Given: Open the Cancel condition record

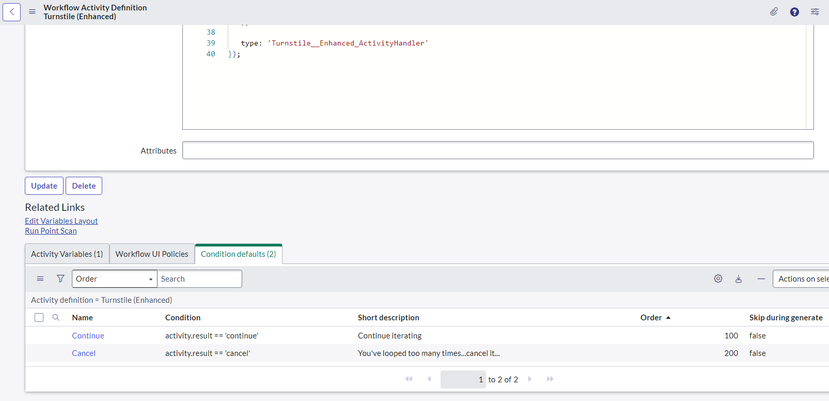Looking at the screenshot, I should pyautogui.click(x=84, y=353).
